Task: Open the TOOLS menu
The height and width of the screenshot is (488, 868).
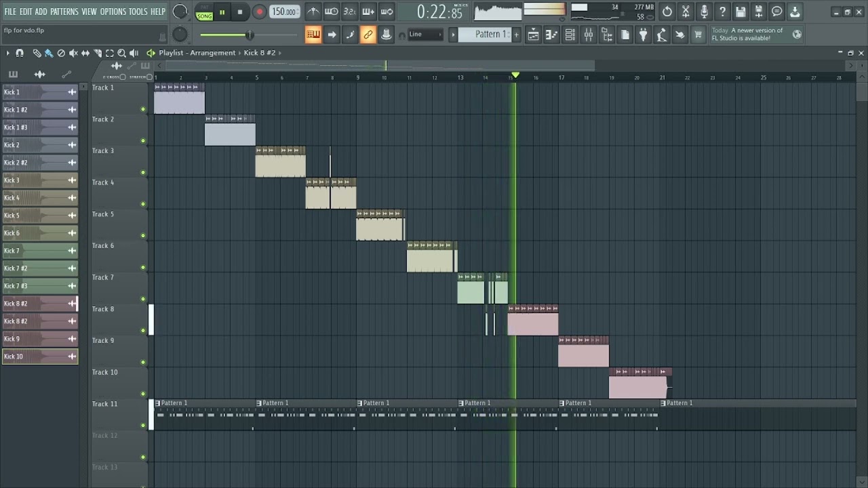Action: pyautogui.click(x=138, y=12)
